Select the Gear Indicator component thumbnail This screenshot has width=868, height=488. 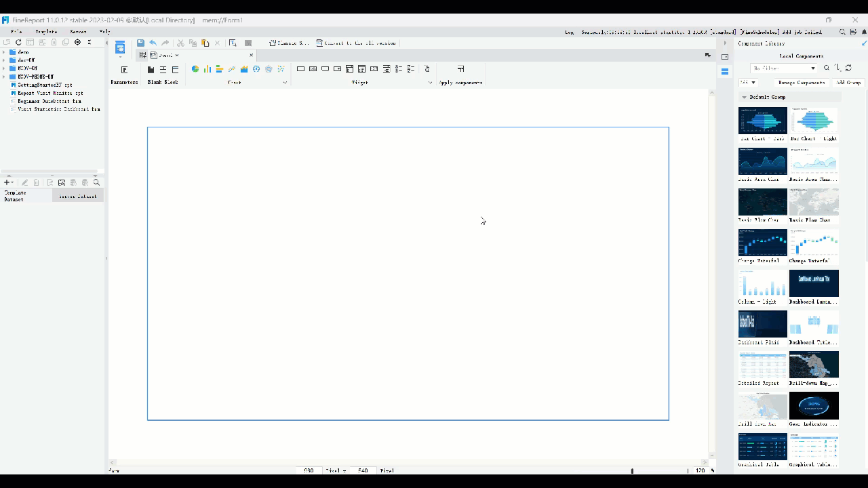[814, 406]
